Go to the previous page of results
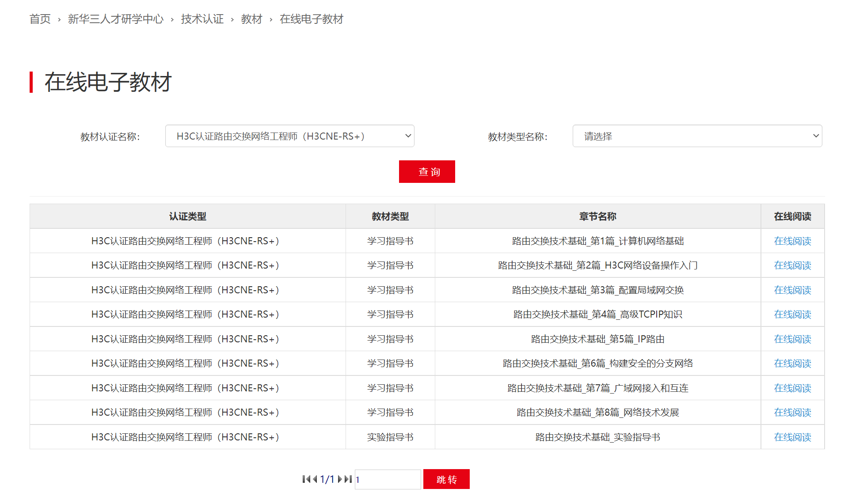Viewport: 848px width, 504px height. pos(315,479)
